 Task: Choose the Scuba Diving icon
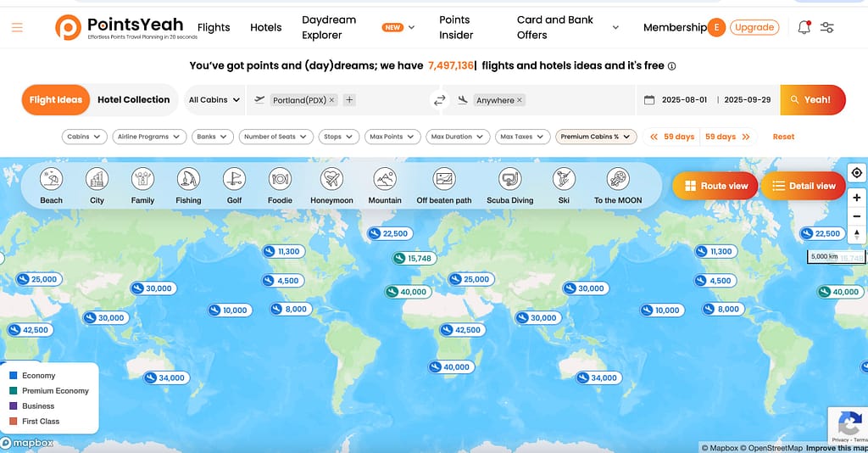coord(509,179)
